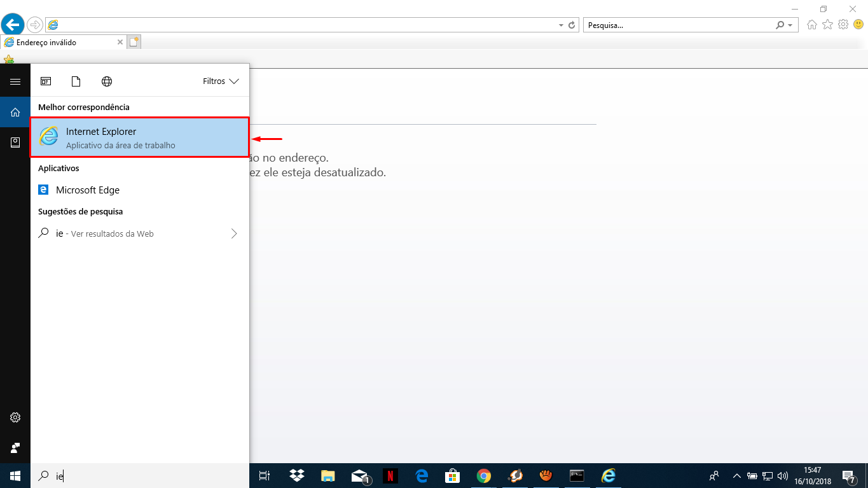Screen dimensions: 868x488
Task: Click the smiley feedback icon
Action: click(x=858, y=25)
